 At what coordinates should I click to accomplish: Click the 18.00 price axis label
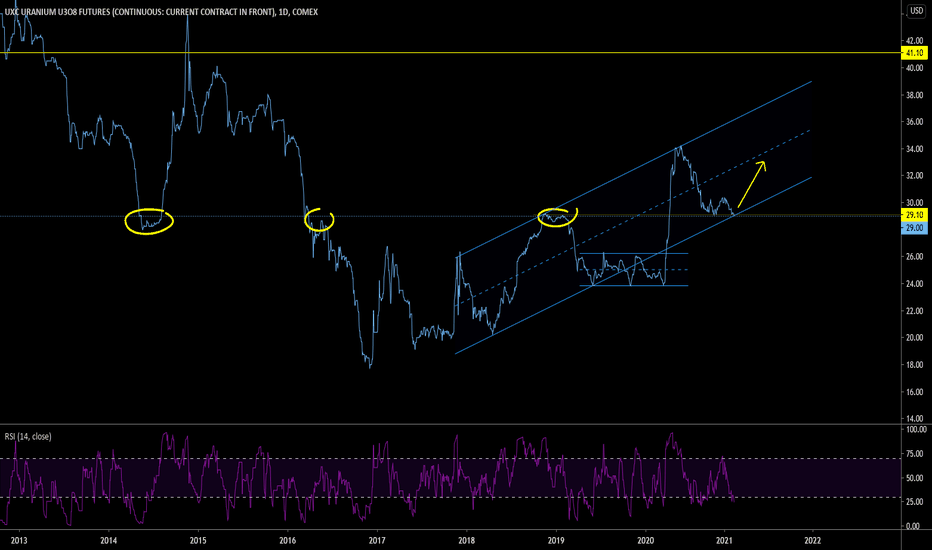pos(915,365)
